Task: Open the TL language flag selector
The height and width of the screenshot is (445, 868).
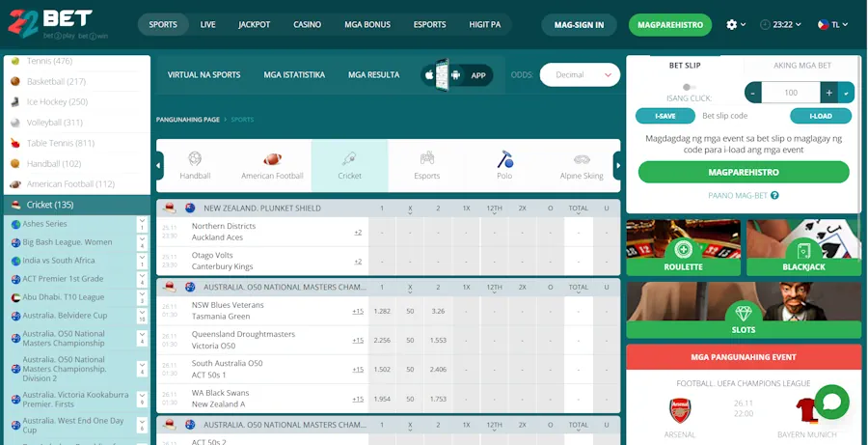Action: point(832,25)
